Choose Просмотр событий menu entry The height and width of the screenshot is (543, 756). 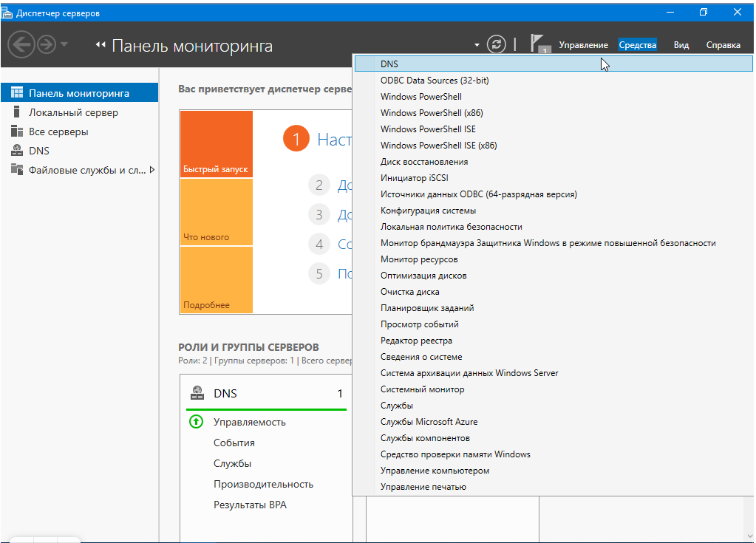tap(554, 324)
